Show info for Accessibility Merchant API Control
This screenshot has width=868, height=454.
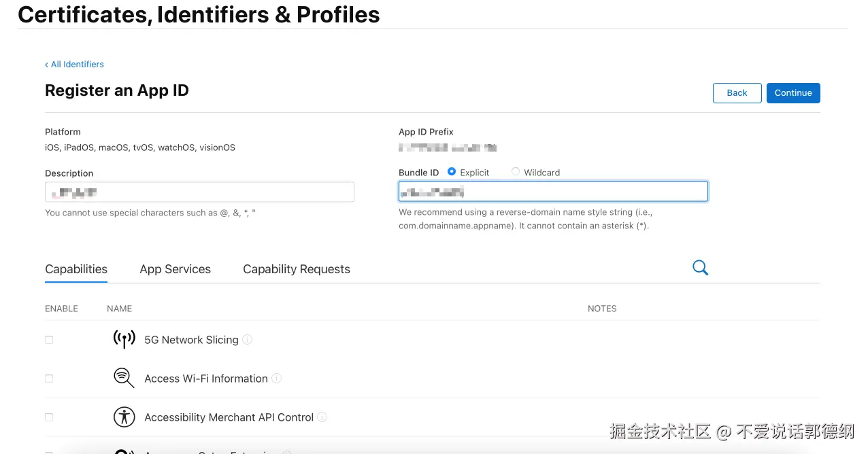[322, 417]
